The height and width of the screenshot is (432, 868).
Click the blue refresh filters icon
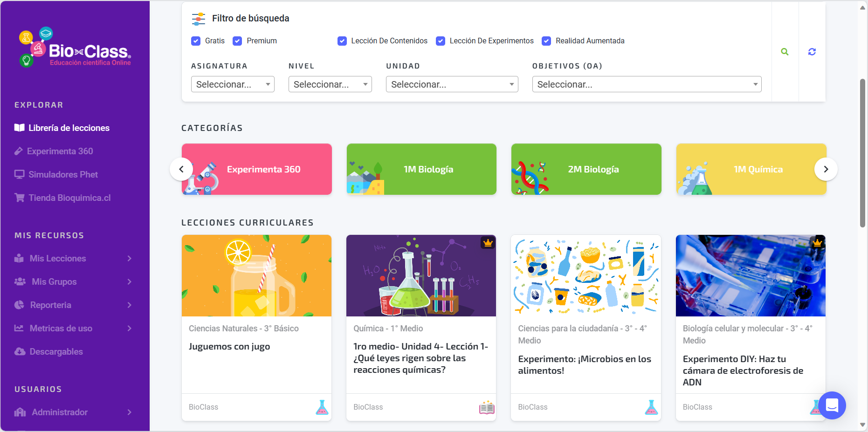coord(812,52)
